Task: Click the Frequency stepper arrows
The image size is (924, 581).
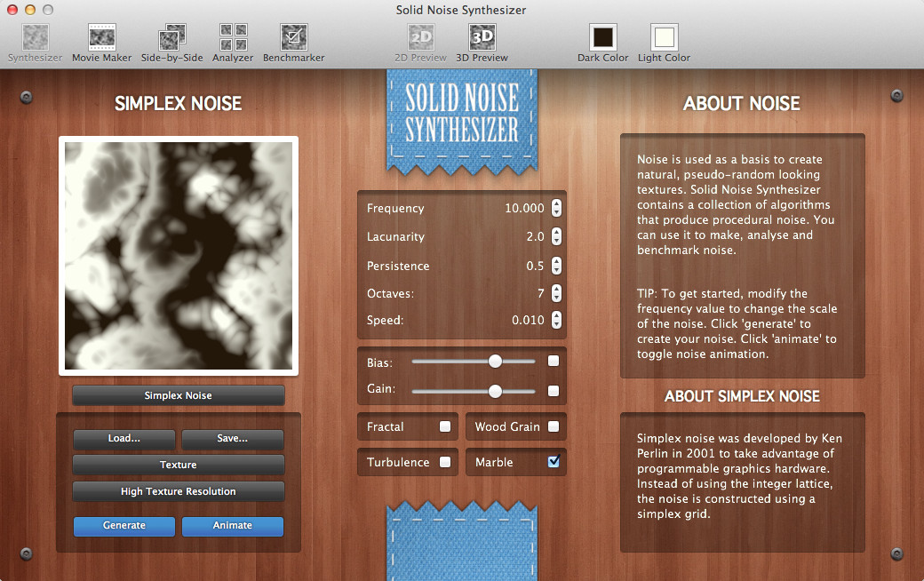Action: coord(556,207)
